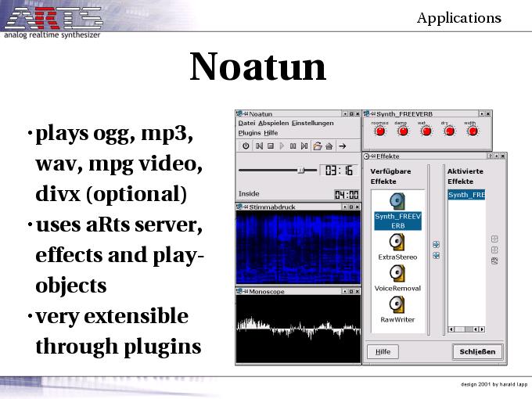Click the roomsize knob in Synth_FREEVERB

pyautogui.click(x=380, y=131)
